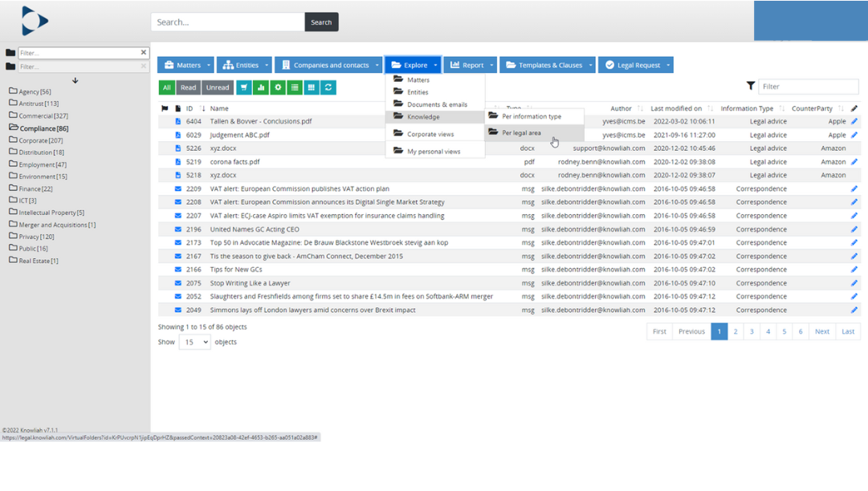Open the shopping cart toolbar icon
The image size is (868, 491).
[243, 87]
